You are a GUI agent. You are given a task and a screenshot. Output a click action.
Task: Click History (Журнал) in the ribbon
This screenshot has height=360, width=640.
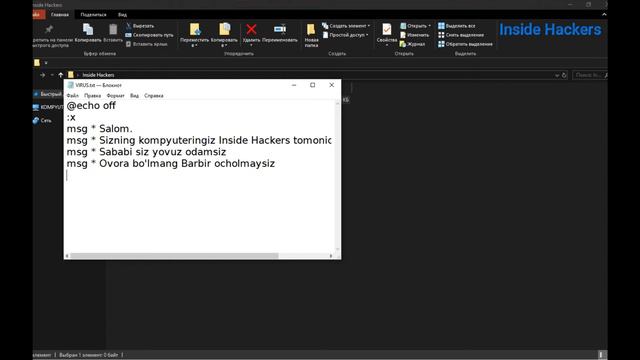tap(413, 44)
